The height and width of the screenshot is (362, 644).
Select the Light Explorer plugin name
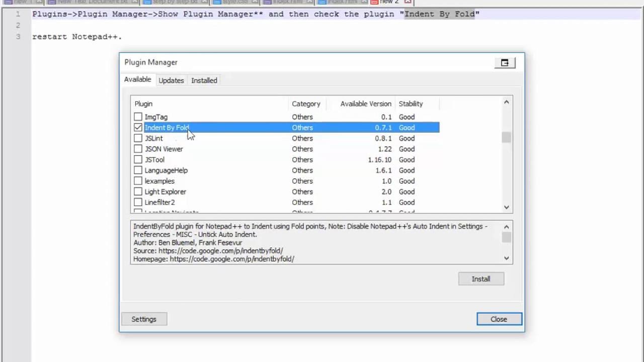point(165,192)
